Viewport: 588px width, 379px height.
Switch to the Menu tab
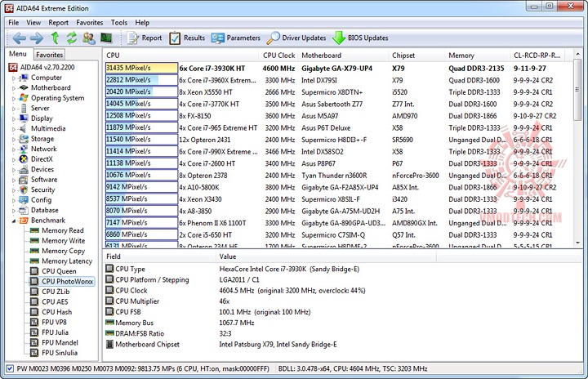[18, 54]
